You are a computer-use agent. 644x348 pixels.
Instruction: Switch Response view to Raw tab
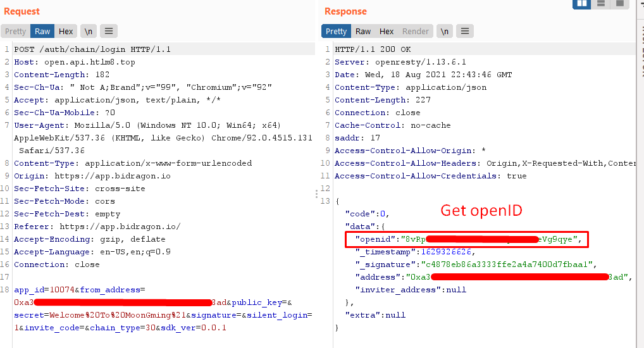coord(363,31)
